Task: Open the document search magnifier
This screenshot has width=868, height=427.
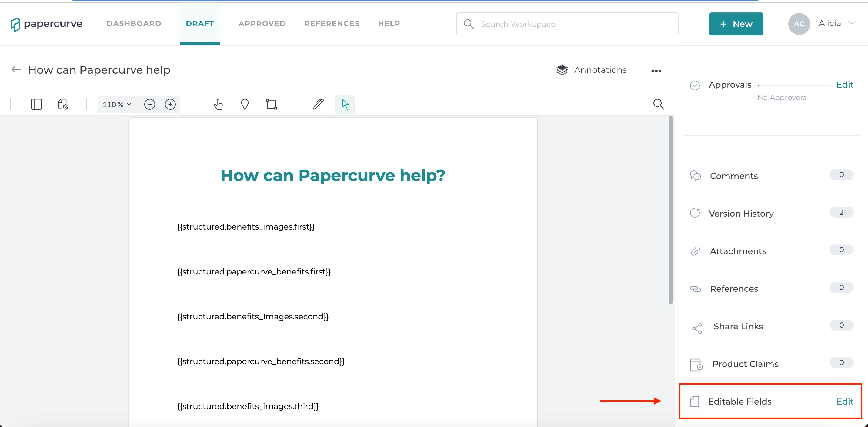Action: tap(658, 104)
